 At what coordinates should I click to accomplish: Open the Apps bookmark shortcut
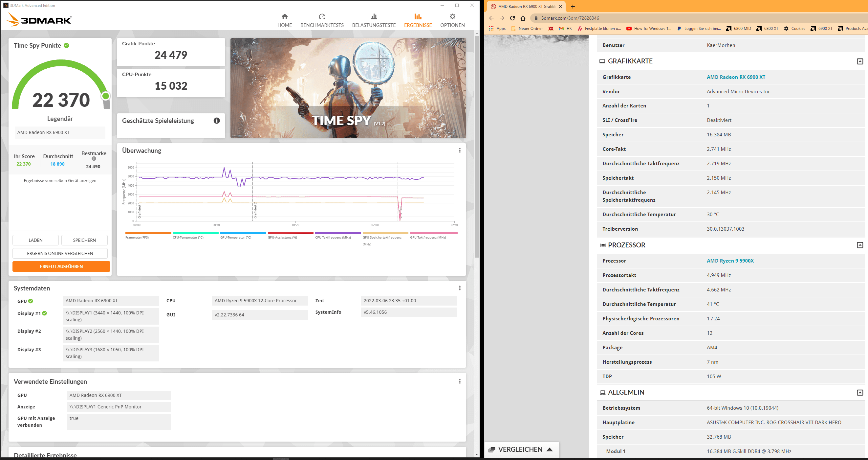coord(497,29)
